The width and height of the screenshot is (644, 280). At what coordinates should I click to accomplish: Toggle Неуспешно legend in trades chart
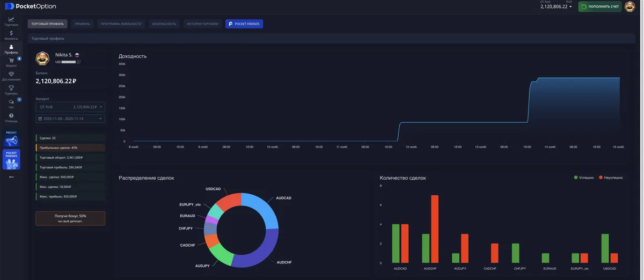coord(611,178)
